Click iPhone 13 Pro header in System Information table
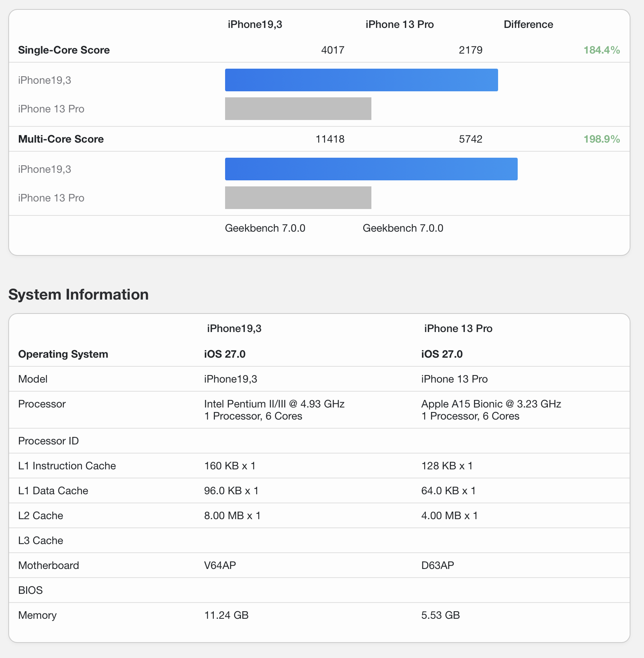 pos(458,329)
